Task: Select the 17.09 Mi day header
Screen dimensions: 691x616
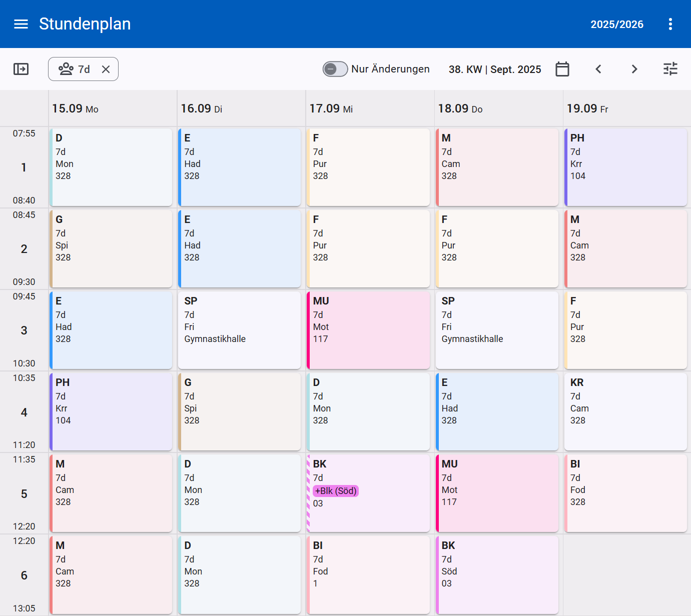Action: (x=331, y=108)
